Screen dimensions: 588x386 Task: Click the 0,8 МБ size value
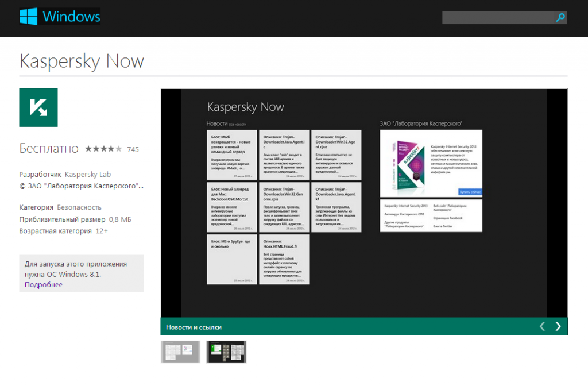(x=120, y=219)
